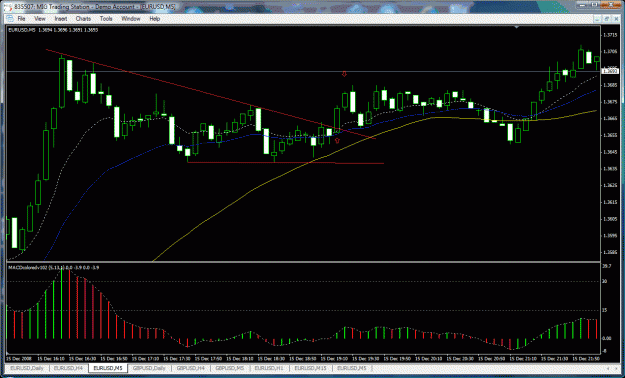Select the red down arrow above the candles
The height and width of the screenshot is (378, 625).
click(x=345, y=74)
